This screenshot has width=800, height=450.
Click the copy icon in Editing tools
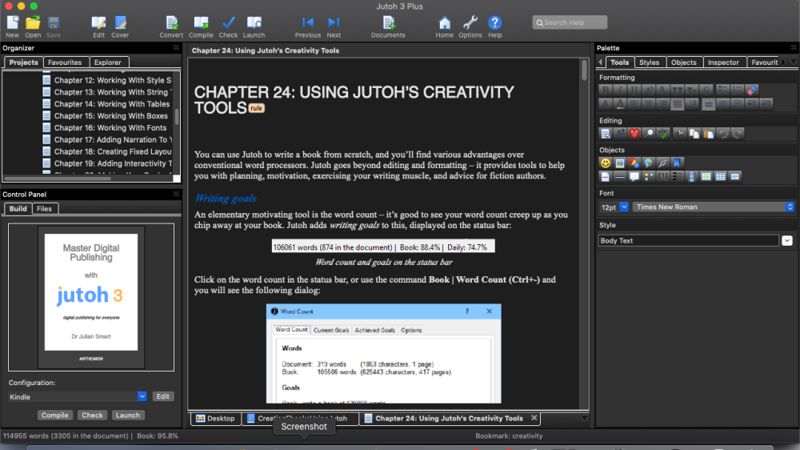[x=694, y=134]
